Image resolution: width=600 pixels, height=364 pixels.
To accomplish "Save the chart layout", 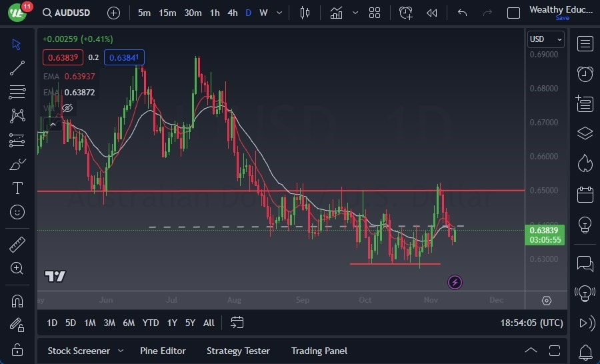I will click(x=562, y=18).
